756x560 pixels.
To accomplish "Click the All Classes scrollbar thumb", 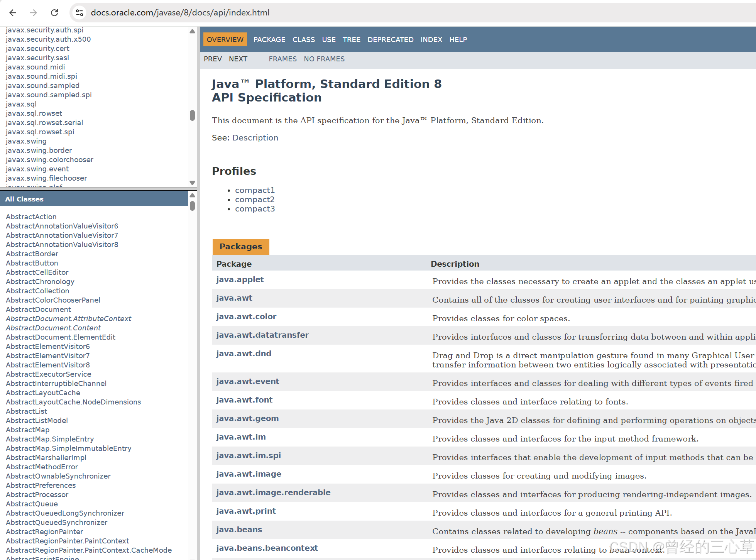I will (x=192, y=205).
